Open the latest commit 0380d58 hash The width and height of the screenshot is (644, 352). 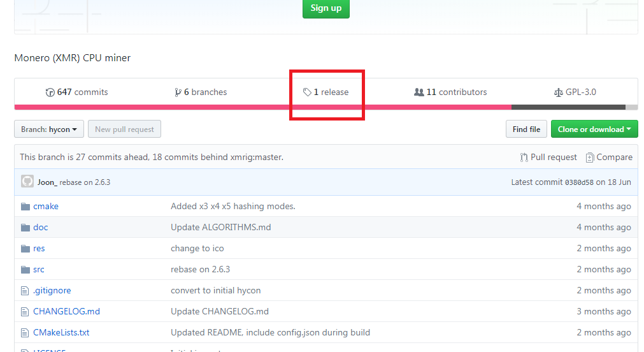[579, 182]
